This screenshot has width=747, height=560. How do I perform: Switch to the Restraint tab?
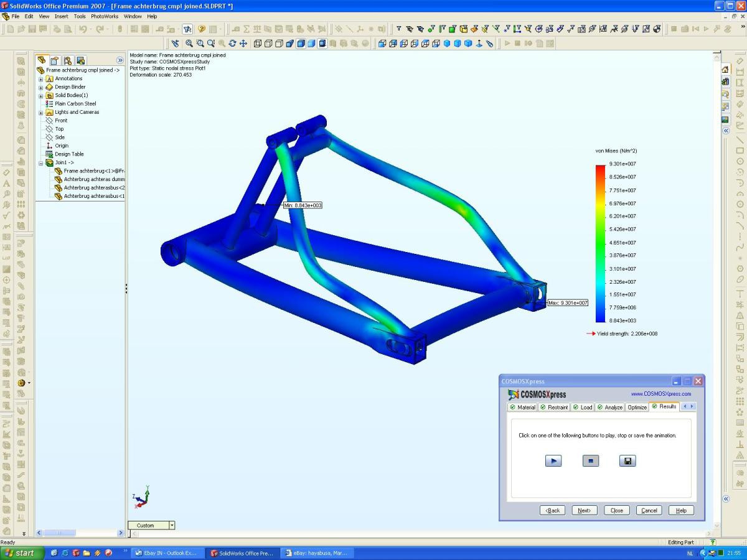[x=554, y=407]
